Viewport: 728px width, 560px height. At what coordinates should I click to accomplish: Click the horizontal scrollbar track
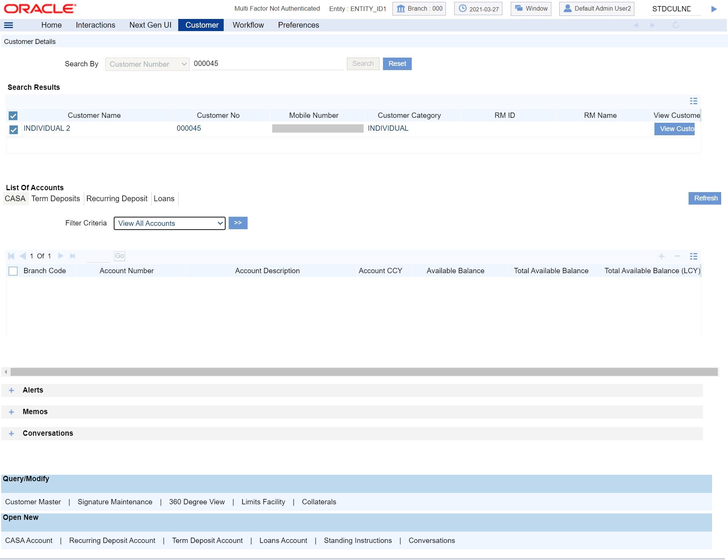[364, 372]
